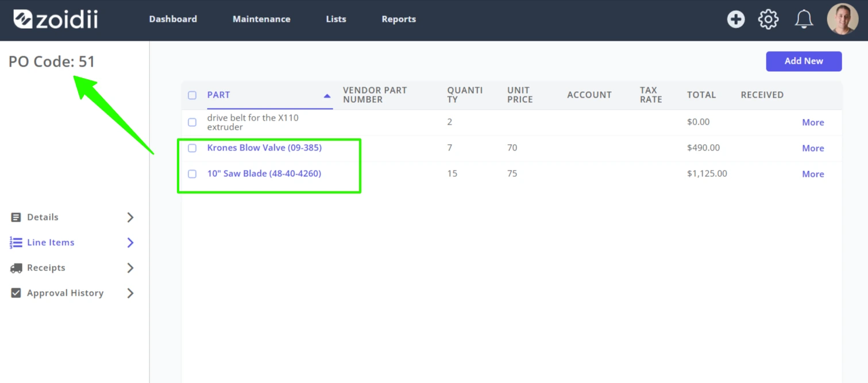This screenshot has width=868, height=383.
Task: Click the $490.00 total cell
Action: (x=703, y=148)
